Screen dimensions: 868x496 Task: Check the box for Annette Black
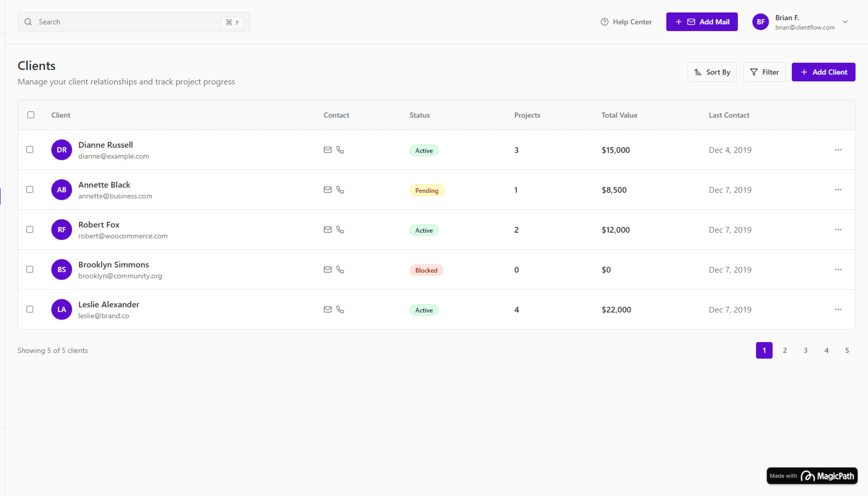(30, 189)
